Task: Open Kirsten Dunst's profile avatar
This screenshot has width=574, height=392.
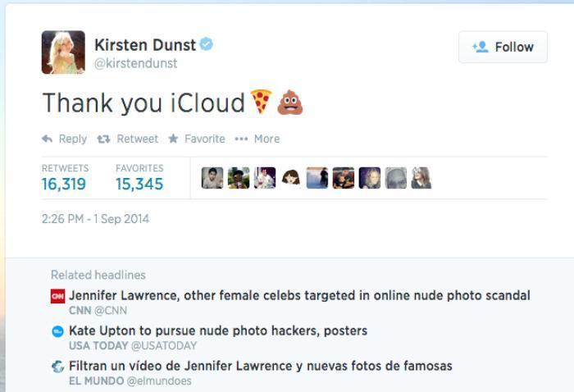Action: click(63, 52)
